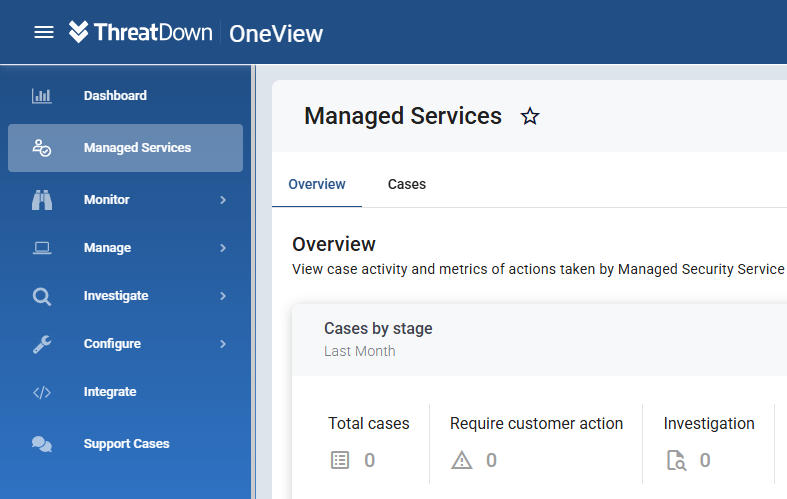Click the Investigation stage label
The height and width of the screenshot is (499, 787).
pyautogui.click(x=709, y=423)
